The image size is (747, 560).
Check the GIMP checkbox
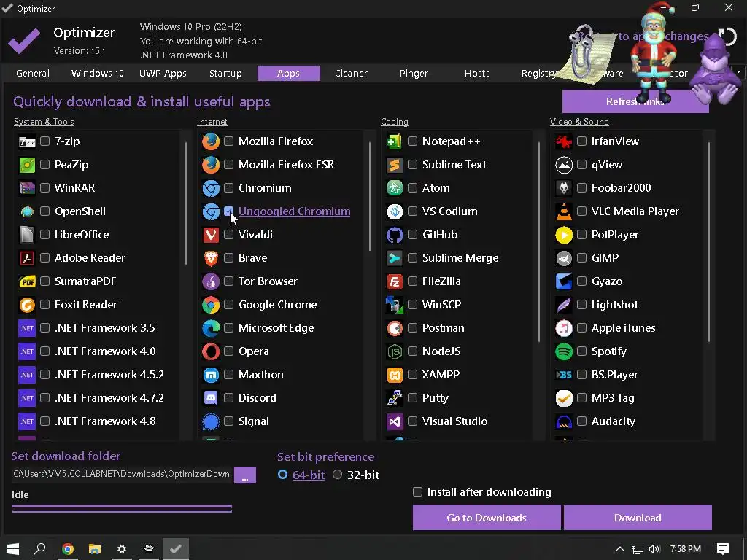[x=581, y=257]
